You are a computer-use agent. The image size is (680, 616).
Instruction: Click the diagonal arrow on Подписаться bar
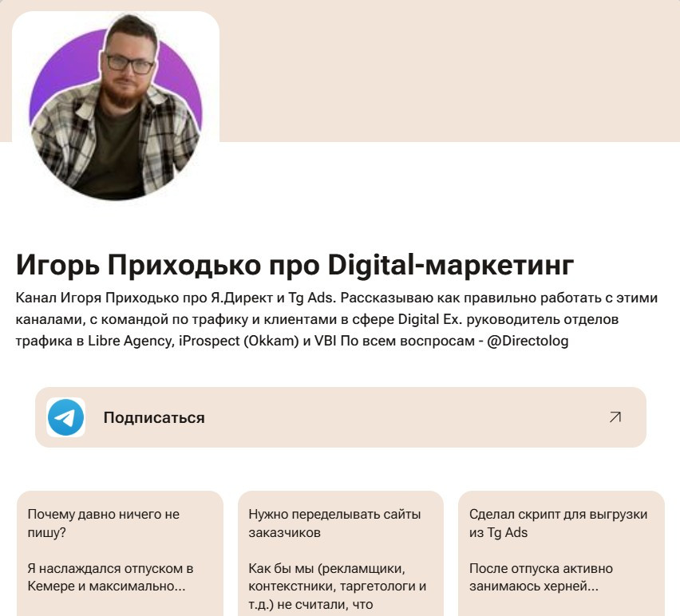click(615, 417)
